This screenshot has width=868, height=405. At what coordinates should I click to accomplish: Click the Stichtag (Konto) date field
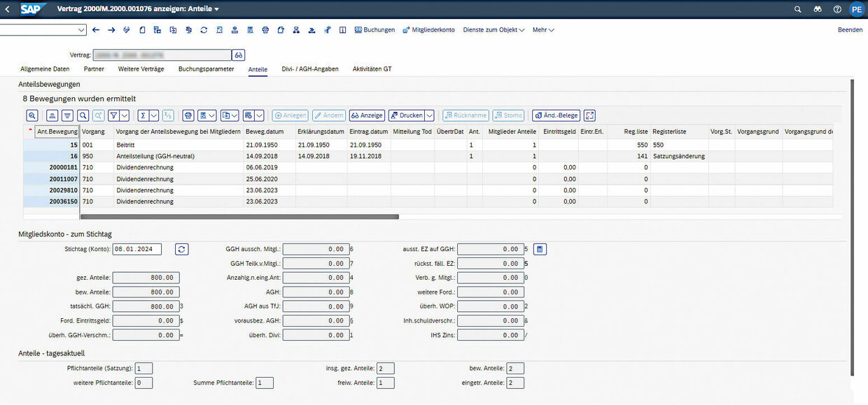[x=137, y=249]
